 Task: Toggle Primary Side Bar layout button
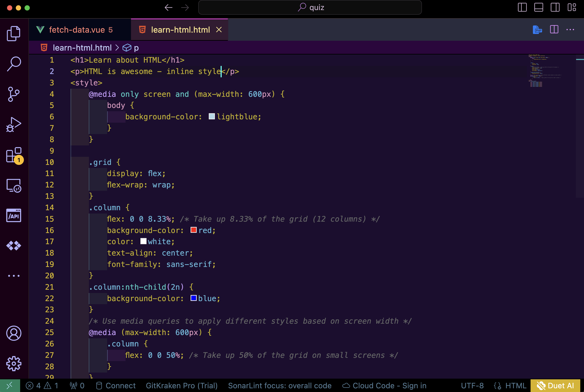coord(522,7)
